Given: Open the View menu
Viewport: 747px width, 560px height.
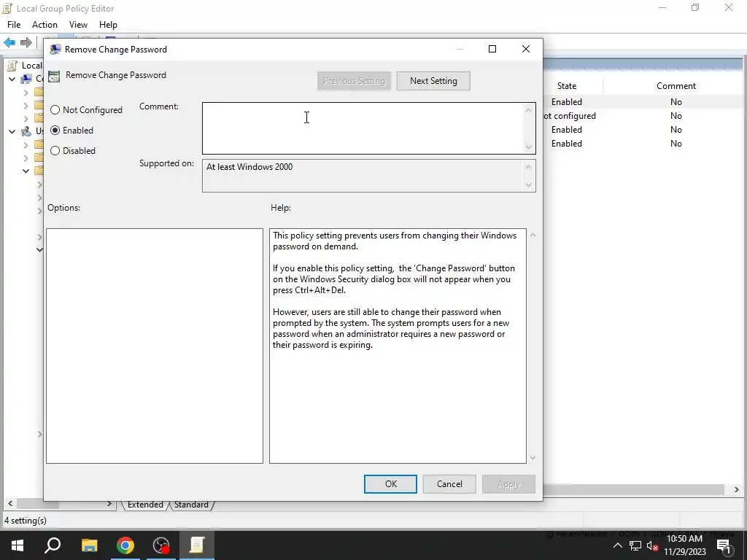Looking at the screenshot, I should pyautogui.click(x=78, y=25).
